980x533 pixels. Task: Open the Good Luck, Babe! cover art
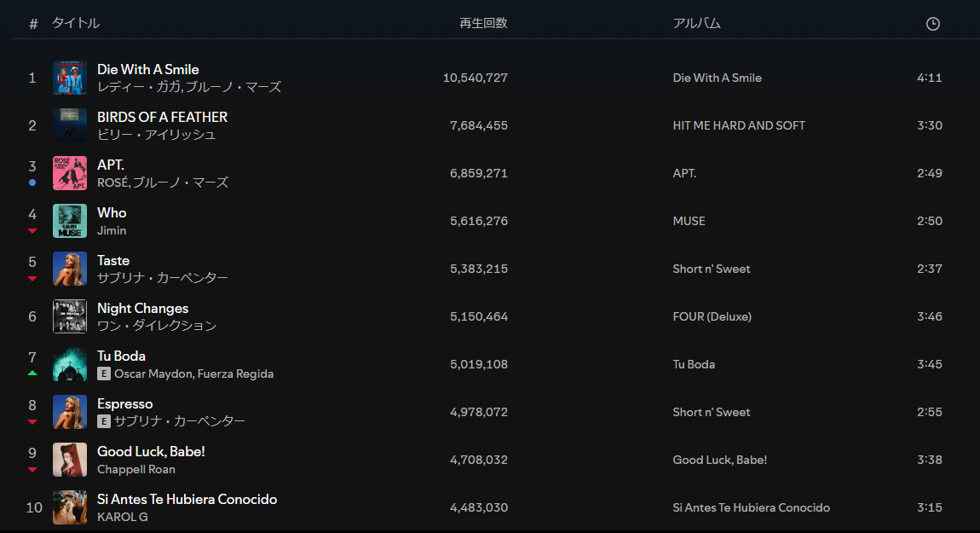[70, 460]
